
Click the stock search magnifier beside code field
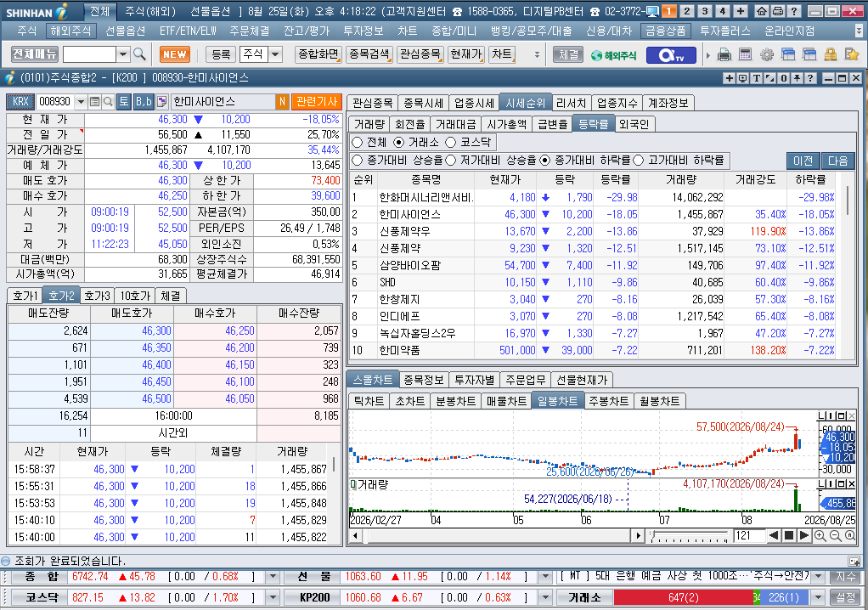(108, 101)
